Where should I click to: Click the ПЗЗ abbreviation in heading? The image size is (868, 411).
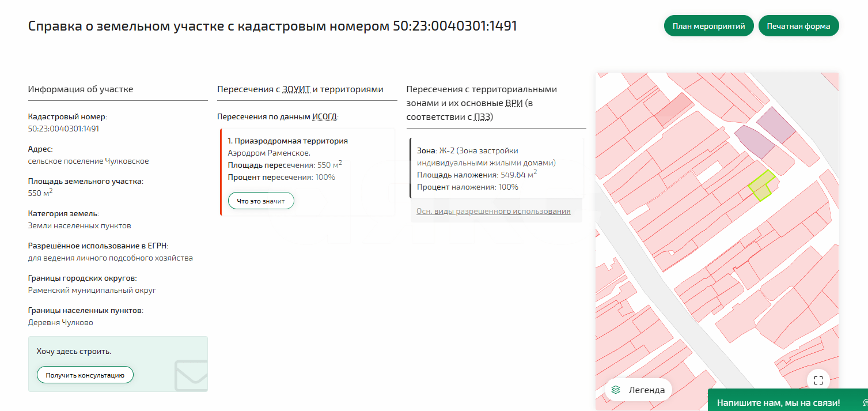pyautogui.click(x=482, y=117)
